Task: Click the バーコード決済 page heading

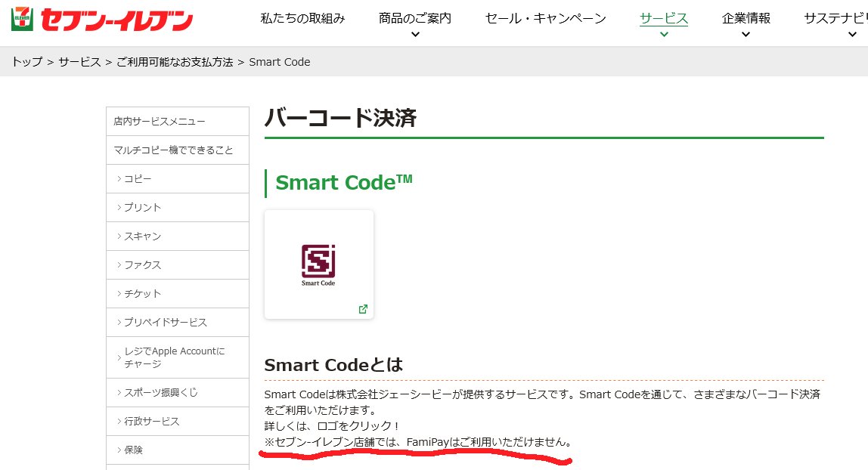Action: (x=340, y=118)
